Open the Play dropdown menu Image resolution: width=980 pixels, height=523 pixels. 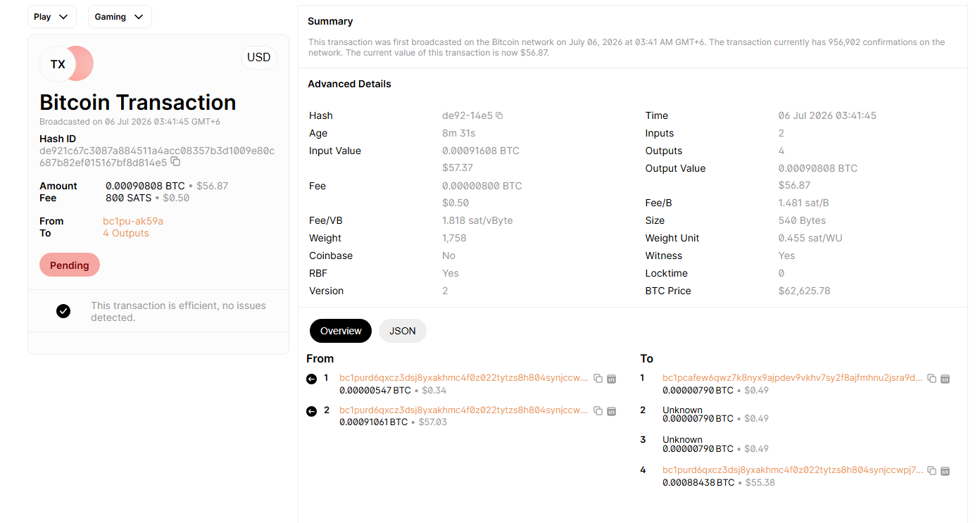52,17
